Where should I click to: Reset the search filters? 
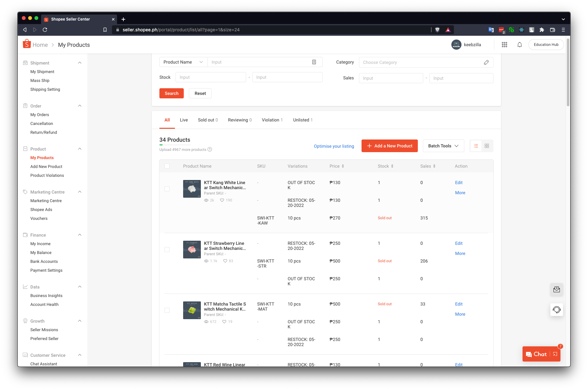coord(200,93)
